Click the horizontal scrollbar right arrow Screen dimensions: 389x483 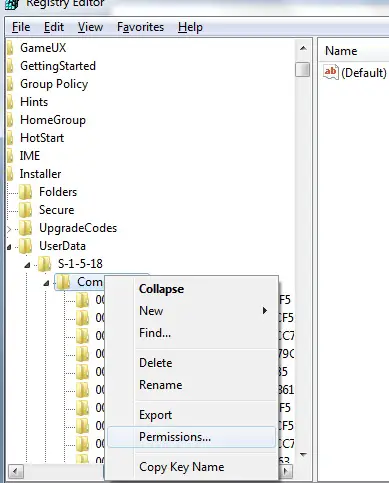tap(286, 471)
